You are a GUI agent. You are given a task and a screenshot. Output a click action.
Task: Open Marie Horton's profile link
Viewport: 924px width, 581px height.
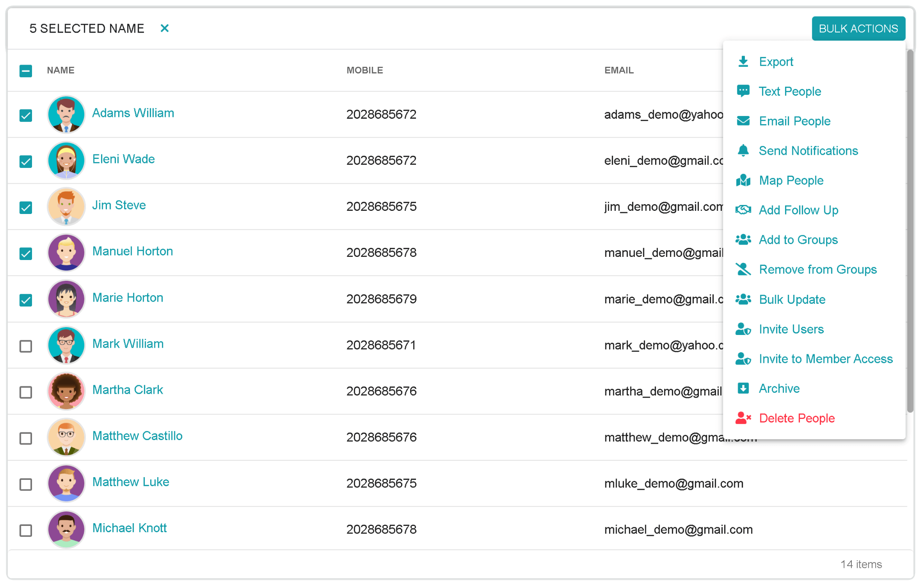point(128,297)
